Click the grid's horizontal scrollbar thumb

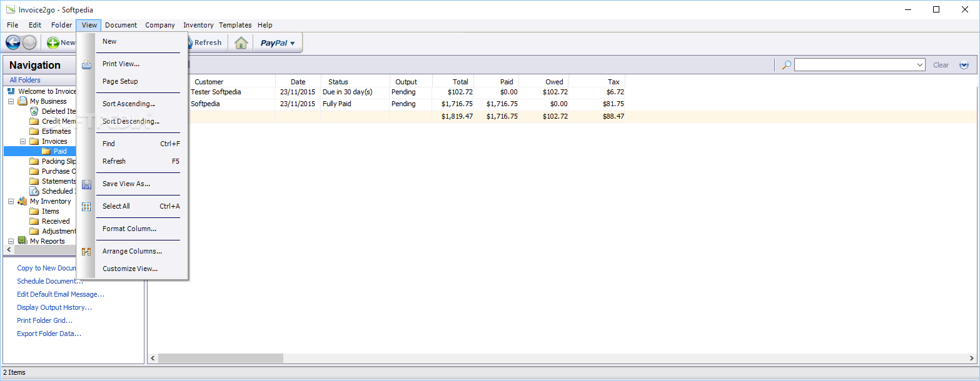pos(221,359)
